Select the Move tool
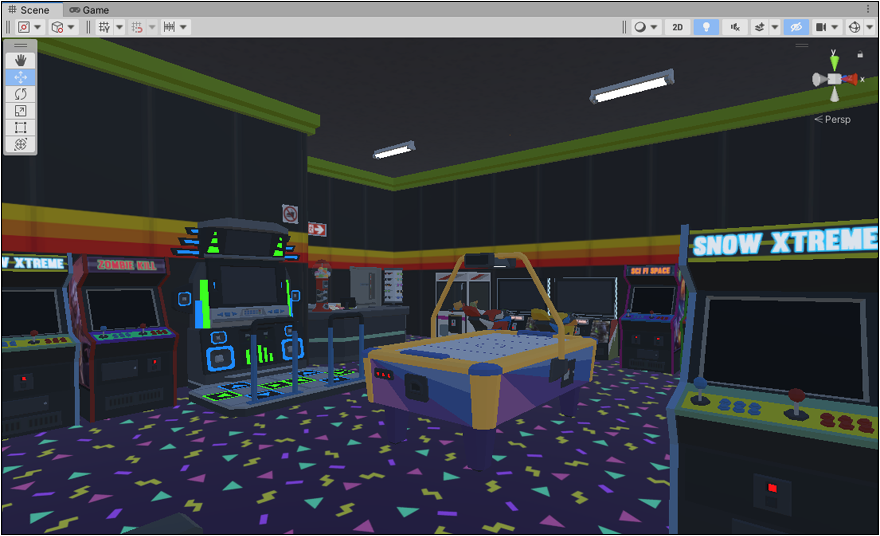 coord(20,77)
